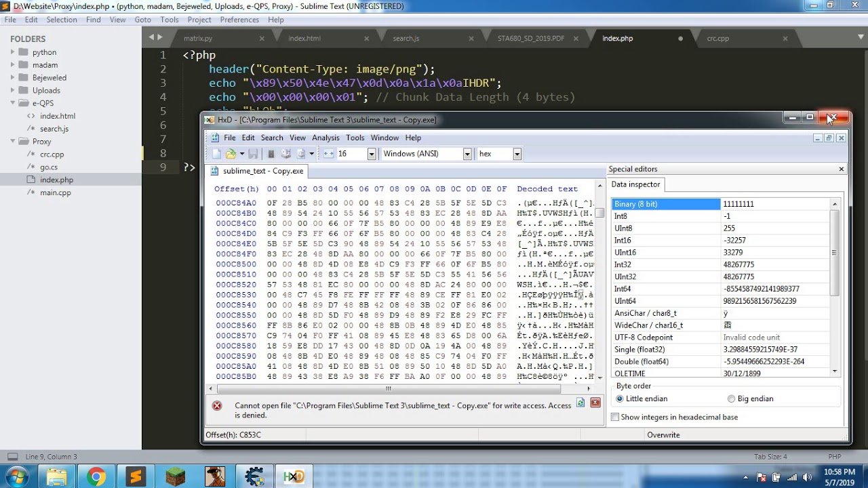The height and width of the screenshot is (488, 868).
Task: Click Open disk image icon in HxD toolbar
Action: 301,154
